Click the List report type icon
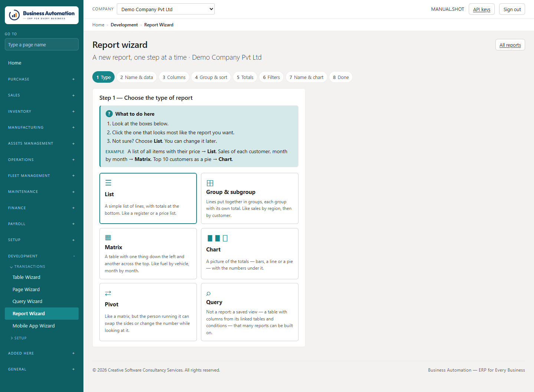This screenshot has width=534, height=392. pos(108,183)
